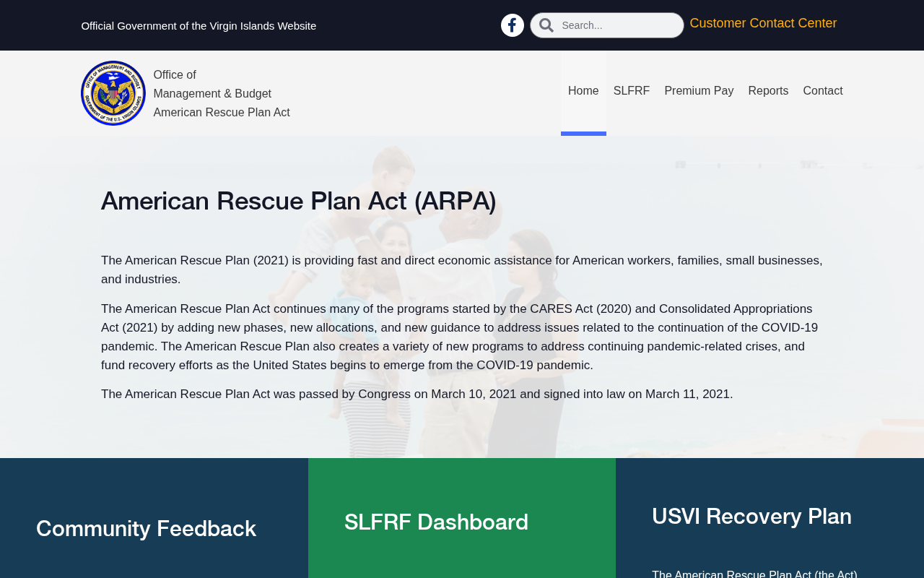Open the SLFRF Dashboard card
This screenshot has width=924, height=578.
coord(436,522)
